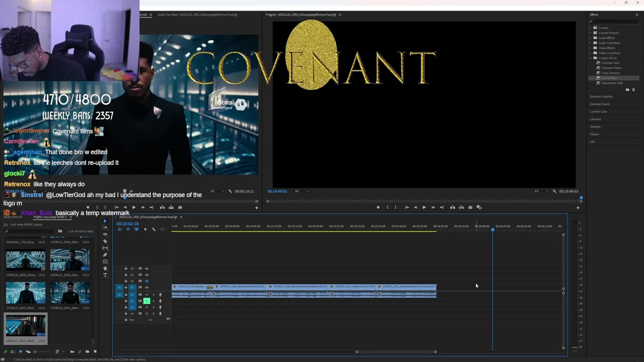Select the Track Select Forward tool

point(105,227)
